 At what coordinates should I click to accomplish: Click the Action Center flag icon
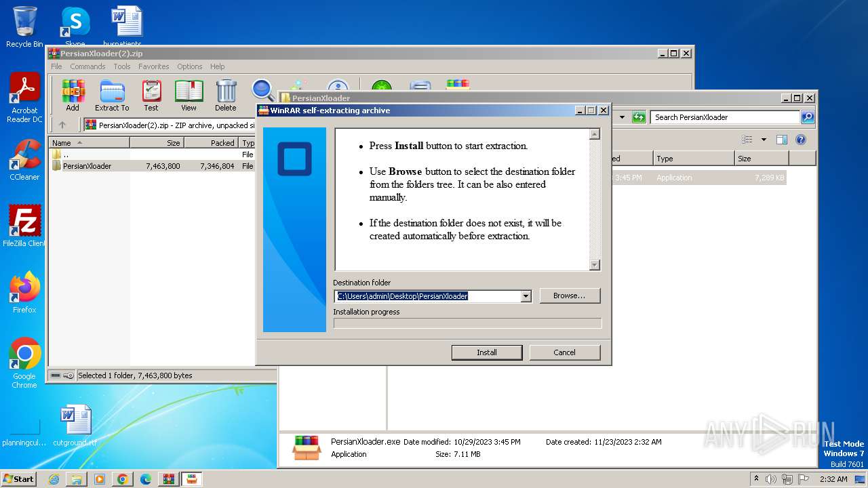[804, 479]
